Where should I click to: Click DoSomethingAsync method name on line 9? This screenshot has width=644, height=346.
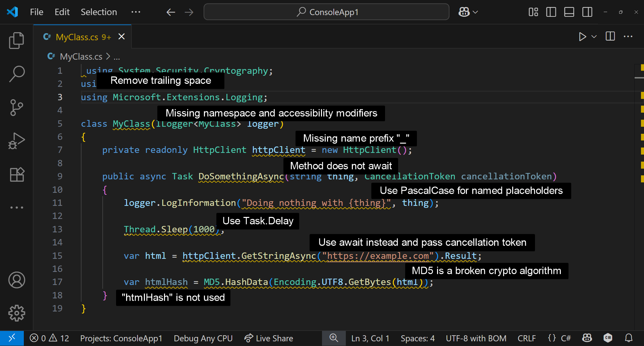(x=241, y=176)
